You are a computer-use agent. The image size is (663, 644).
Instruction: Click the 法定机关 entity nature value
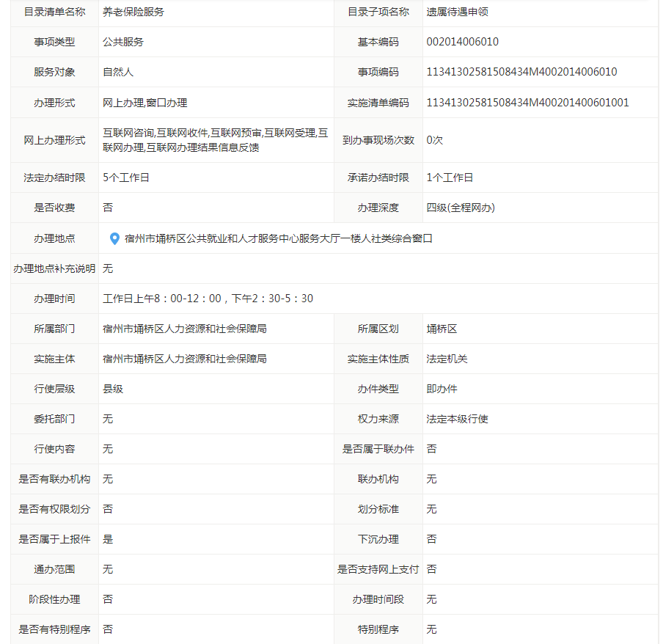tap(447, 359)
